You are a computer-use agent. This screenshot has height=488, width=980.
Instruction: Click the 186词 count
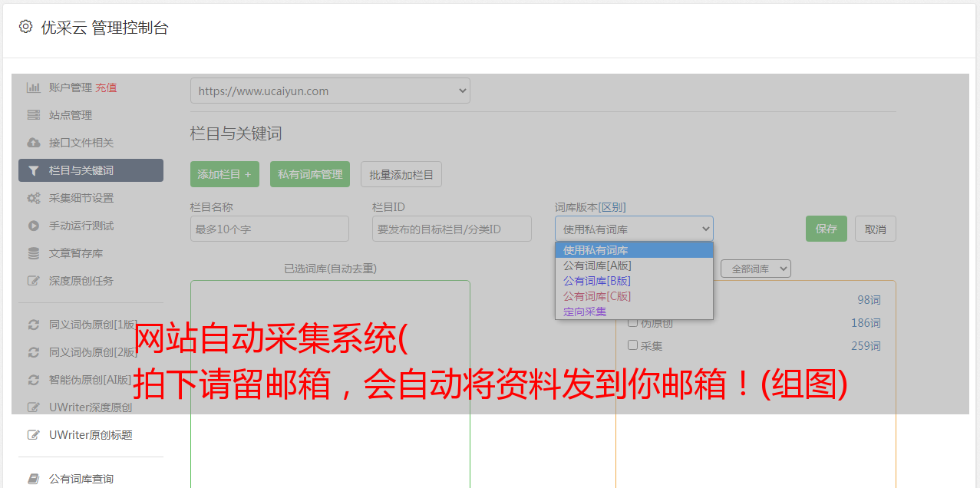[x=866, y=323]
